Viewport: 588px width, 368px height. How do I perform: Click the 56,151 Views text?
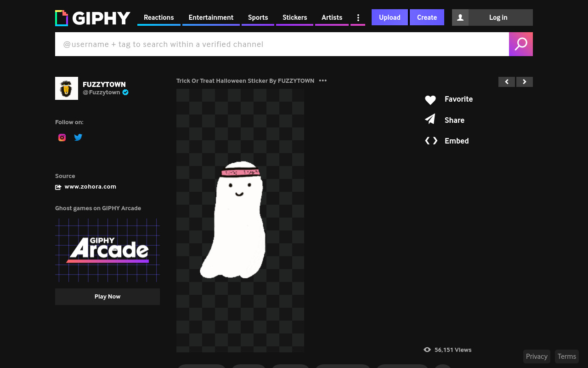(453, 350)
